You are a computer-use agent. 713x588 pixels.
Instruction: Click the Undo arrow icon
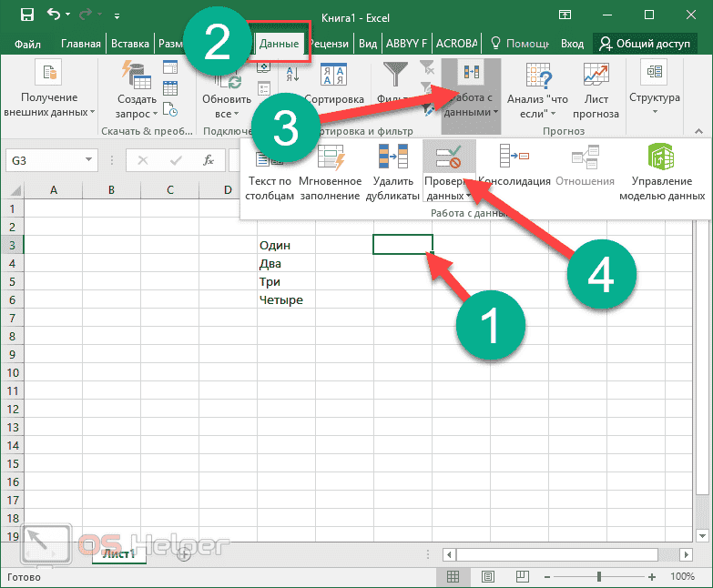(x=53, y=15)
